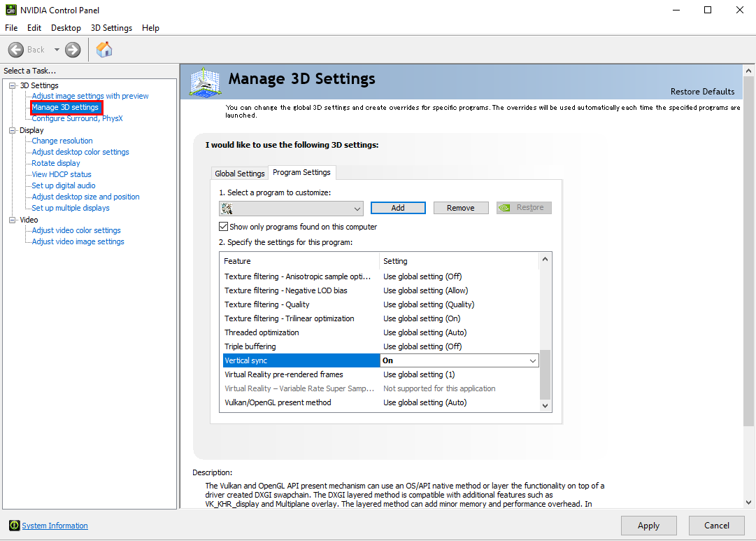This screenshot has height=541, width=756.
Task: Open the System Information link
Action: pyautogui.click(x=55, y=526)
